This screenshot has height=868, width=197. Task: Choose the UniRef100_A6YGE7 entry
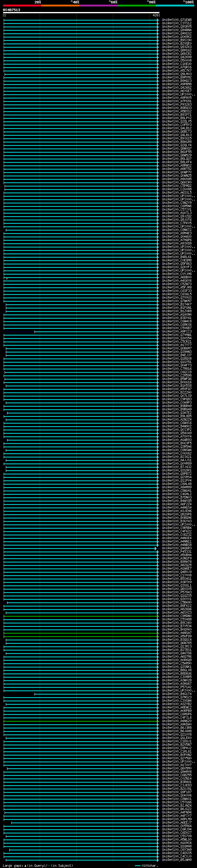176,91
